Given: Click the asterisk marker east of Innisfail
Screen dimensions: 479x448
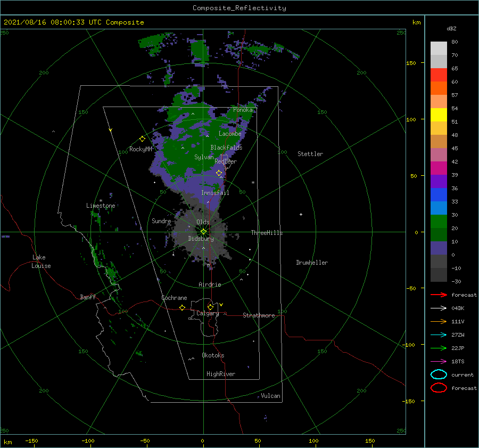Looking at the screenshot, I should (x=253, y=183).
